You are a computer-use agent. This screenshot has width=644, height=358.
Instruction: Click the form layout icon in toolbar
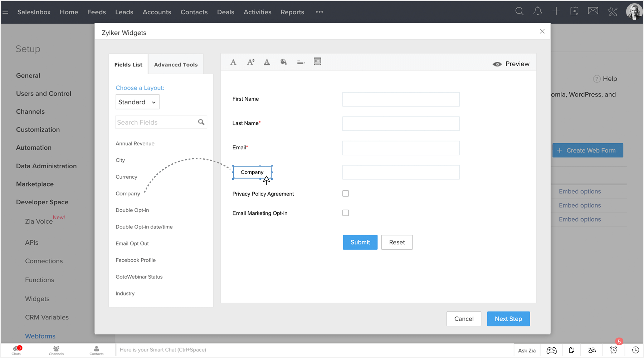317,61
